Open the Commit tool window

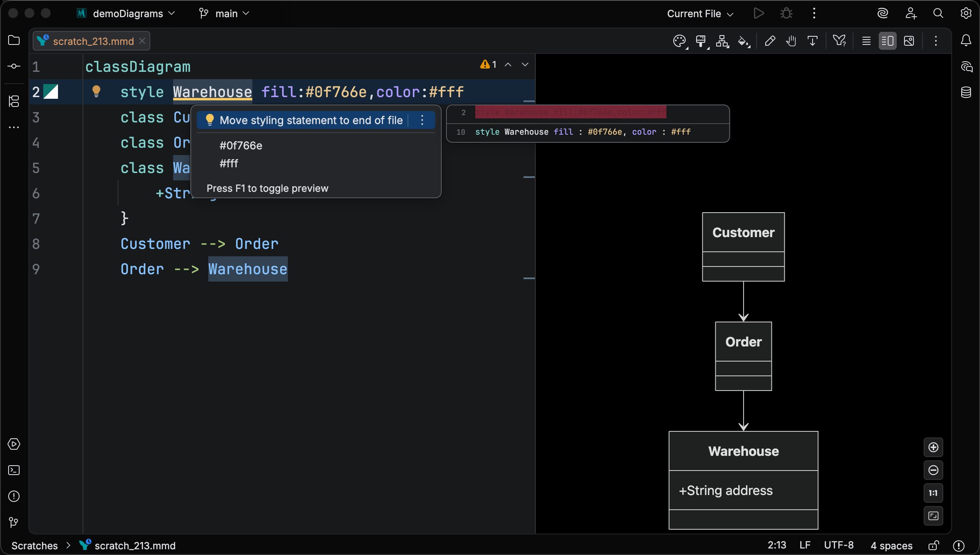(x=14, y=66)
